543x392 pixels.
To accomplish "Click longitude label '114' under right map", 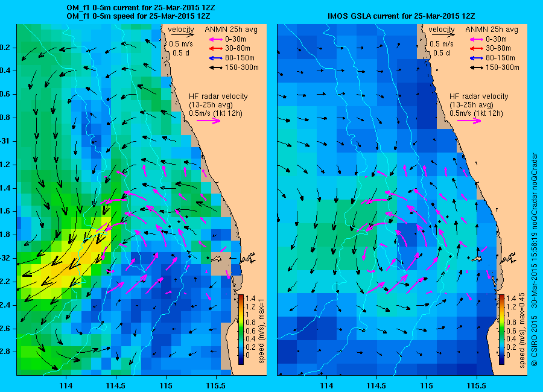I will [x=326, y=385].
